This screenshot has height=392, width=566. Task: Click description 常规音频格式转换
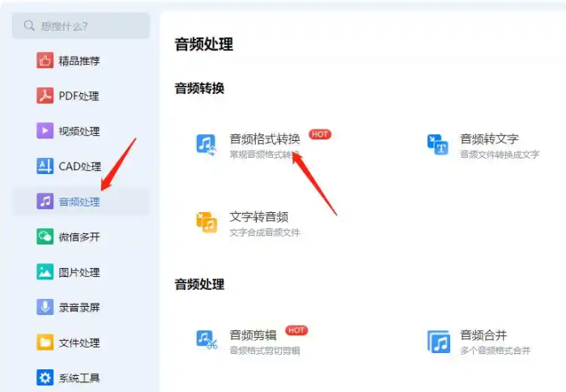click(265, 155)
